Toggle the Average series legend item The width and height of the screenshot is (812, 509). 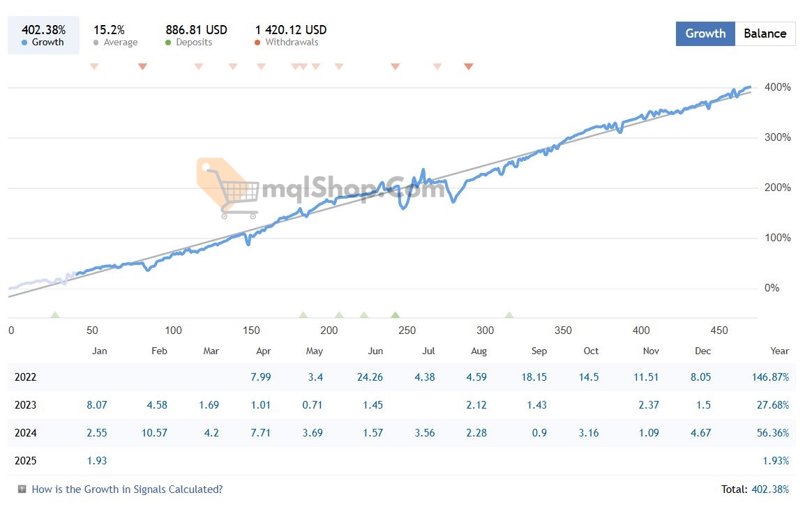click(115, 36)
